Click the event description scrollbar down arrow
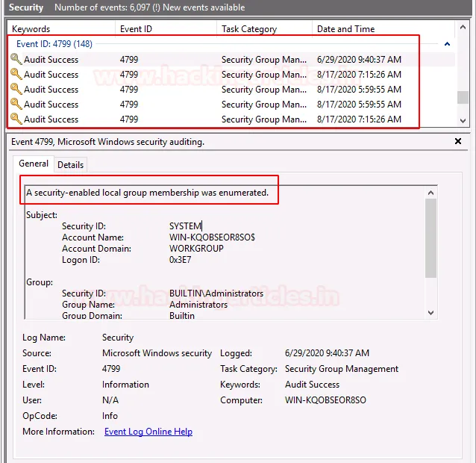Screen dimensions: 476x463 click(x=430, y=314)
